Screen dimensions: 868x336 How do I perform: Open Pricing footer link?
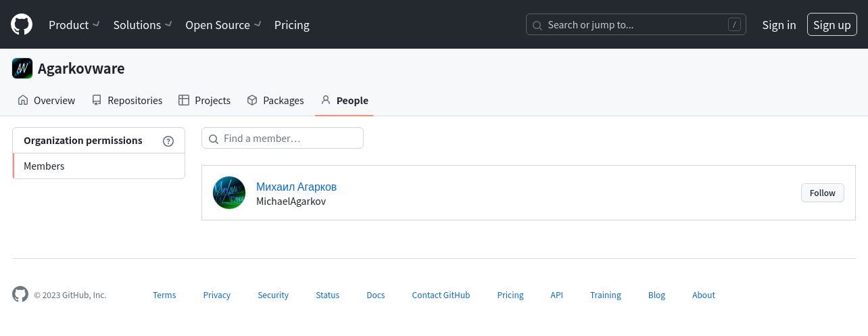[510, 295]
